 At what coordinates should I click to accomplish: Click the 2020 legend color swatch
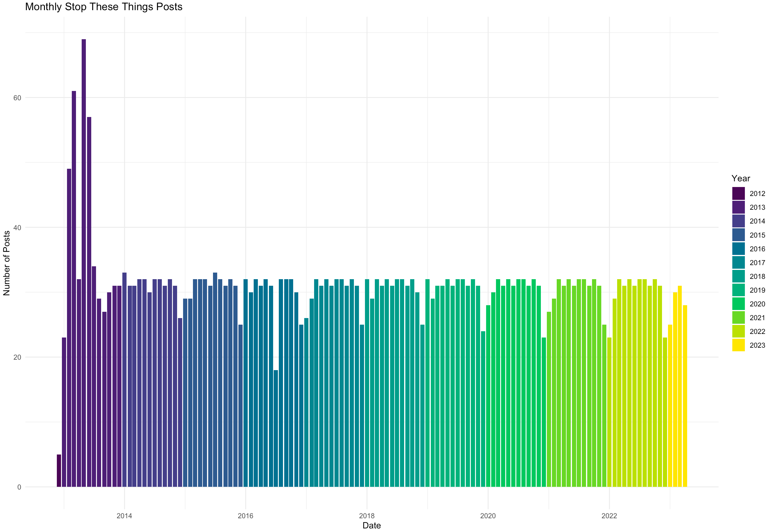click(738, 304)
